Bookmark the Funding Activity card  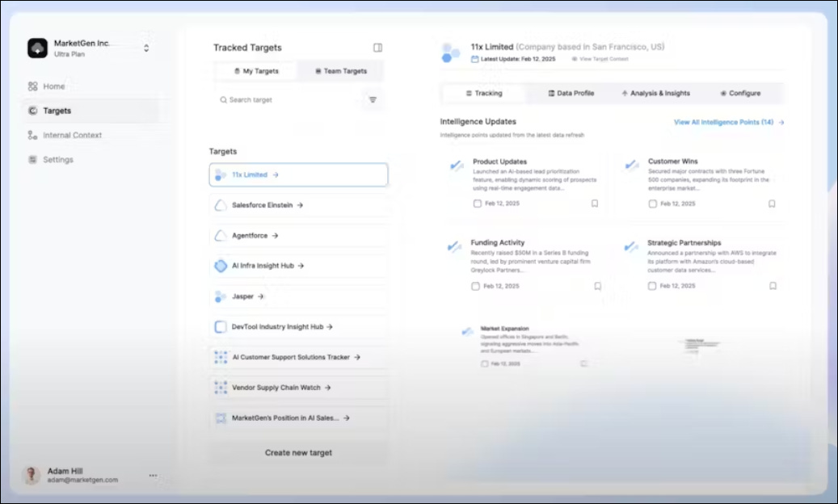(597, 286)
